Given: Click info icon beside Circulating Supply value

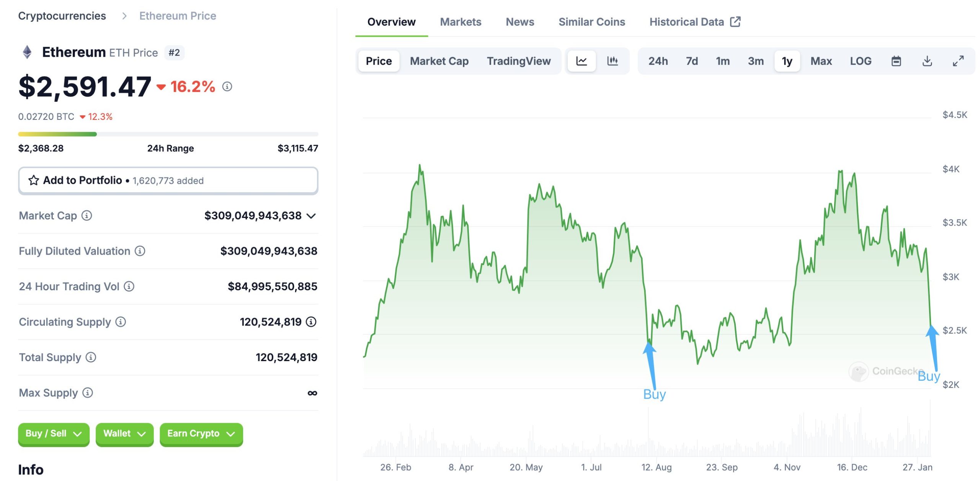Looking at the screenshot, I should (311, 322).
